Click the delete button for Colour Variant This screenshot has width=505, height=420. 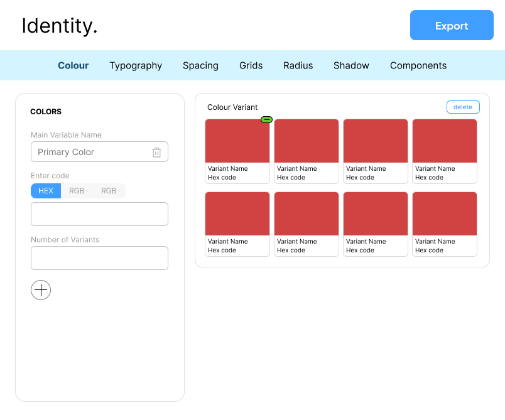463,107
